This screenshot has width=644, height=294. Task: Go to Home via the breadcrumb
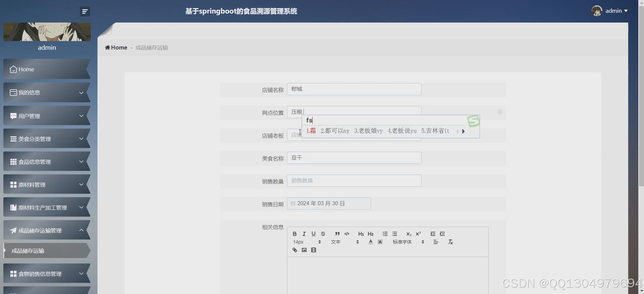pos(116,48)
